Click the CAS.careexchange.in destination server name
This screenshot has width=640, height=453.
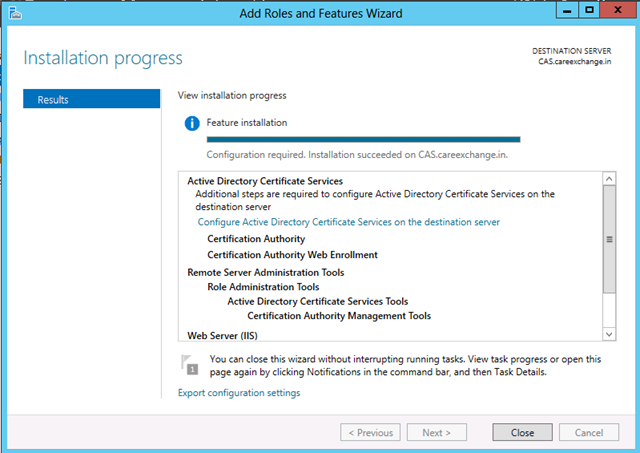point(574,62)
